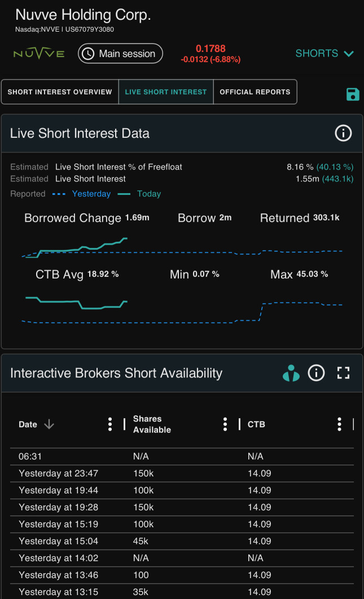Sort table by Date column arrow
Image resolution: width=364 pixels, height=599 pixels.
[49, 424]
